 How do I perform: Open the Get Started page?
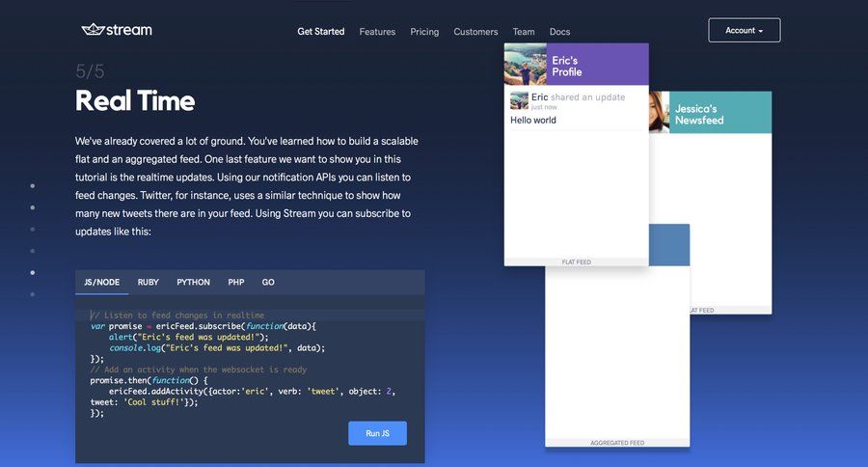coord(320,32)
